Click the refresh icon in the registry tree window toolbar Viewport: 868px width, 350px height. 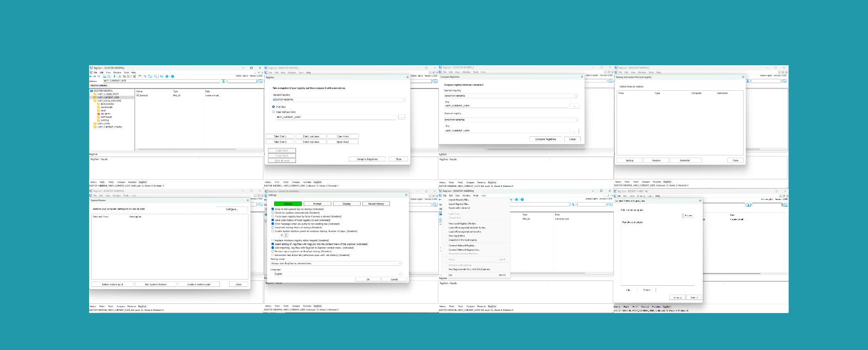tap(109, 76)
